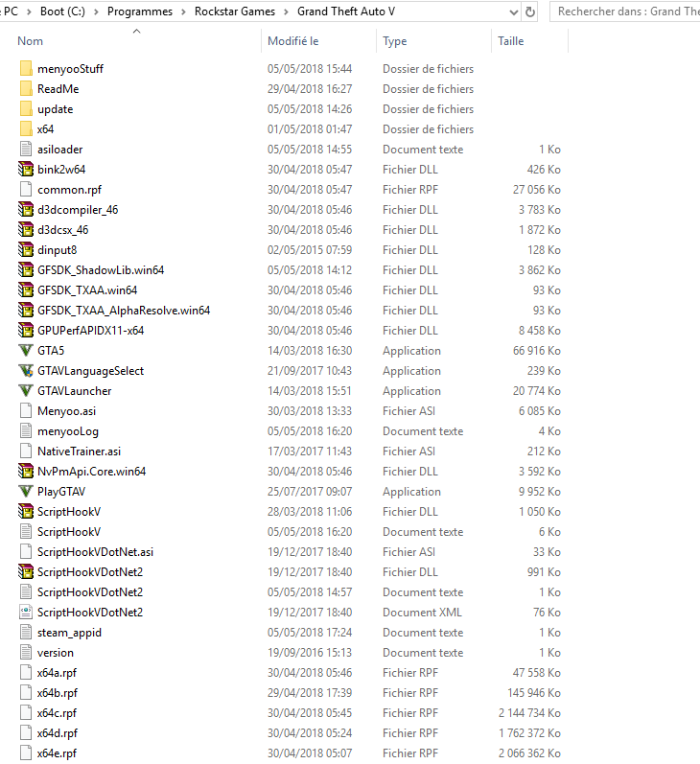The width and height of the screenshot is (700, 764).
Task: Select the ScriptHookV text document name
Action: 69,532
